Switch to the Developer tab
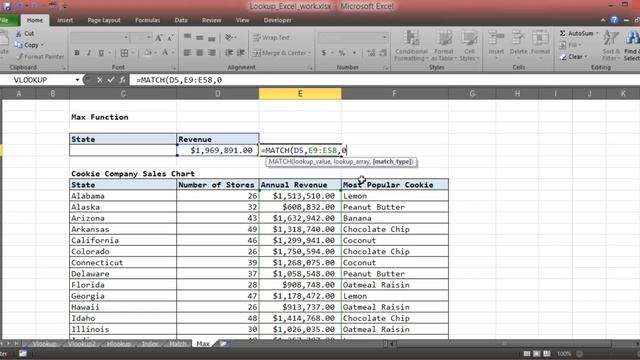Viewport: 640px width, 360px height. [x=278, y=20]
